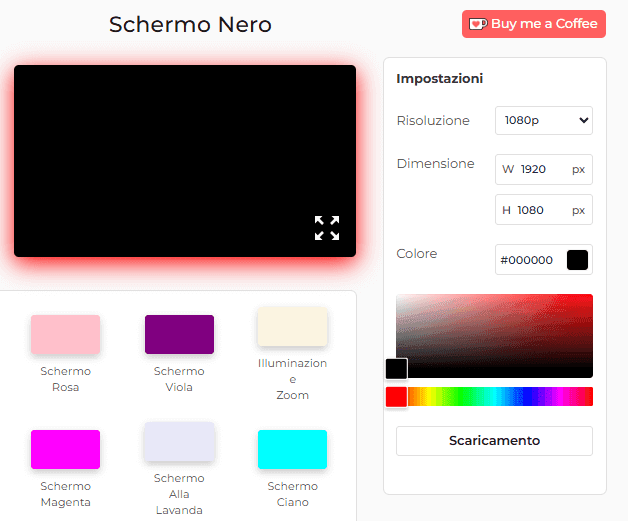Click the black color swatch beside hex code
The image size is (628, 521).
(577, 260)
